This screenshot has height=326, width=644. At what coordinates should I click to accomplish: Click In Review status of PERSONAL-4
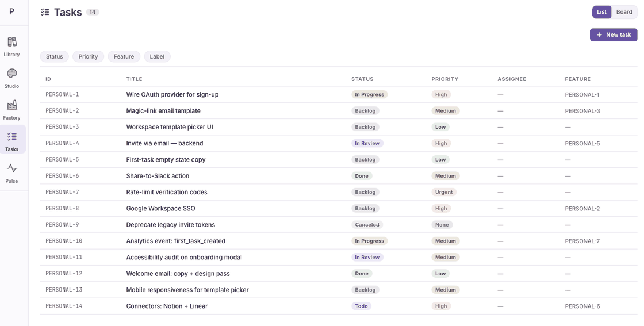click(x=367, y=143)
